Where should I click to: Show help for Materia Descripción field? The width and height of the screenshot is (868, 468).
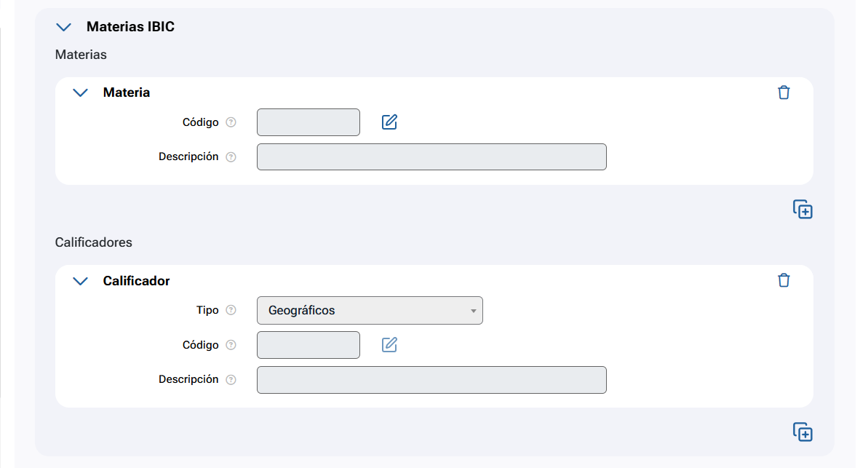[231, 157]
